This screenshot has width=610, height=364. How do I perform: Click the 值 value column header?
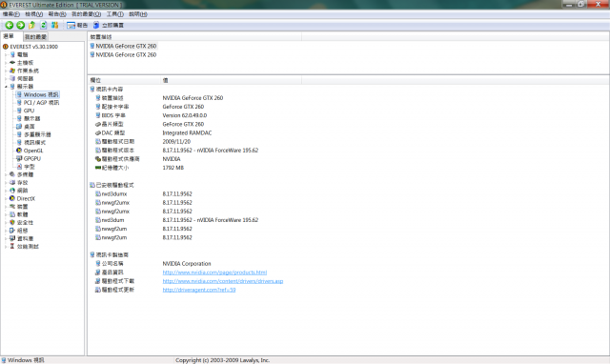click(231, 80)
